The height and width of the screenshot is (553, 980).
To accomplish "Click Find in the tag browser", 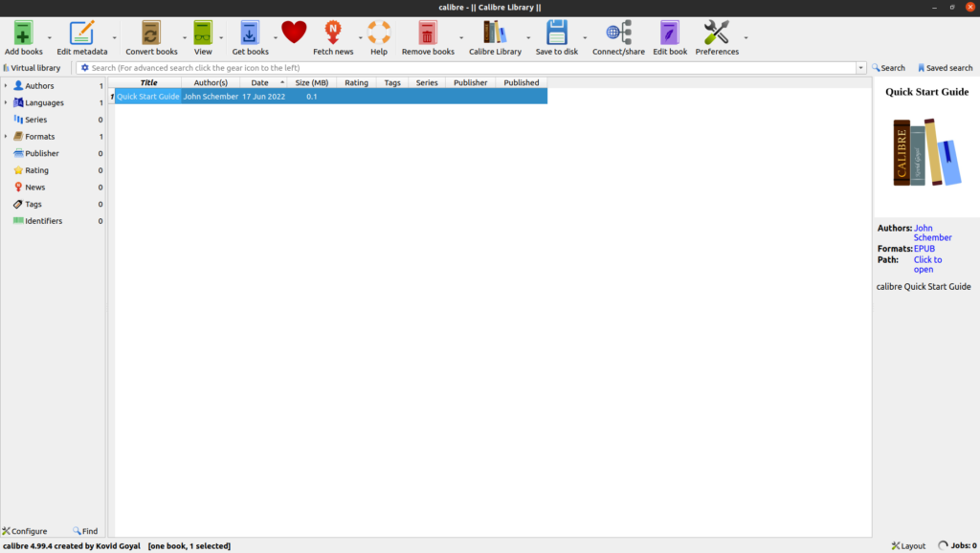I will pyautogui.click(x=85, y=531).
